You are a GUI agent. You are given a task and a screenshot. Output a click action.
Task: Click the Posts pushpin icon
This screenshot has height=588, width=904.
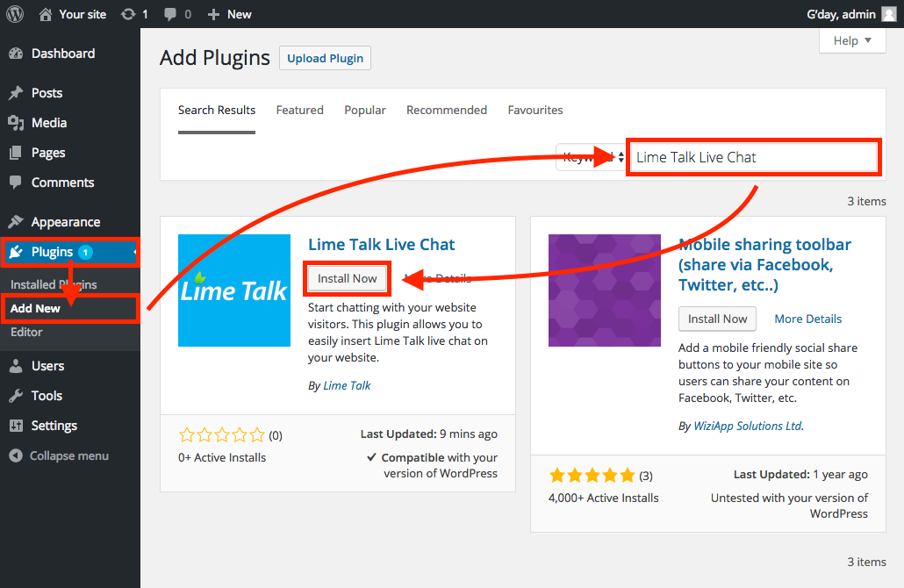pyautogui.click(x=16, y=93)
